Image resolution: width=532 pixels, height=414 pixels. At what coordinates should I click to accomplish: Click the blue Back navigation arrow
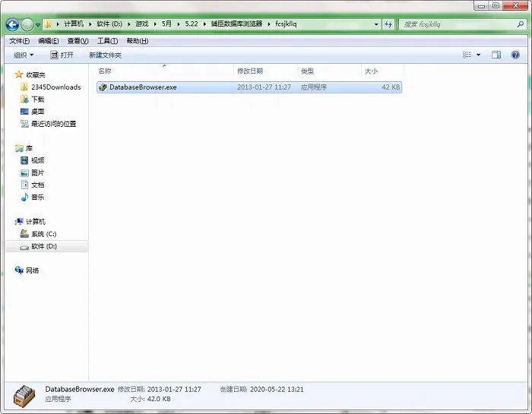(x=13, y=24)
